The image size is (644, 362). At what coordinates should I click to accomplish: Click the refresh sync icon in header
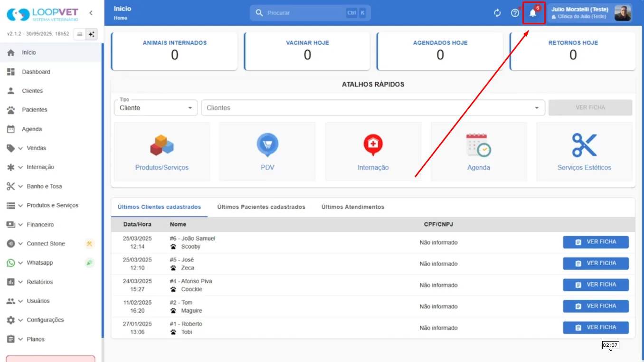497,13
